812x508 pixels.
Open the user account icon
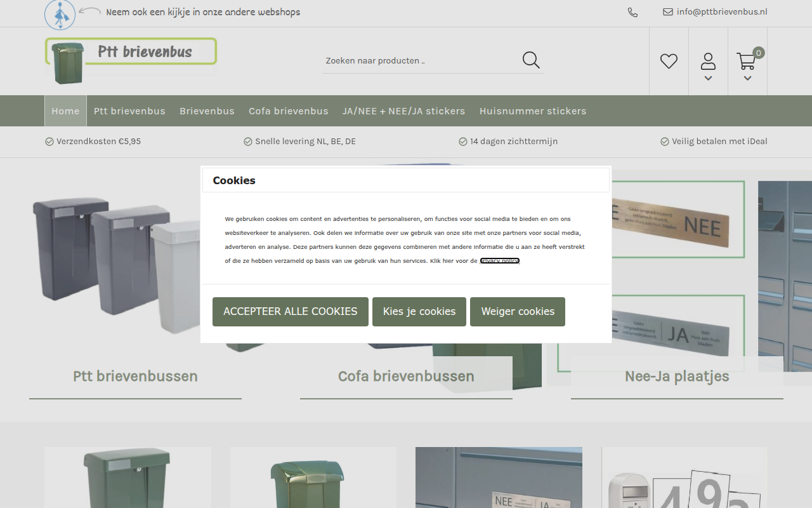tap(708, 61)
